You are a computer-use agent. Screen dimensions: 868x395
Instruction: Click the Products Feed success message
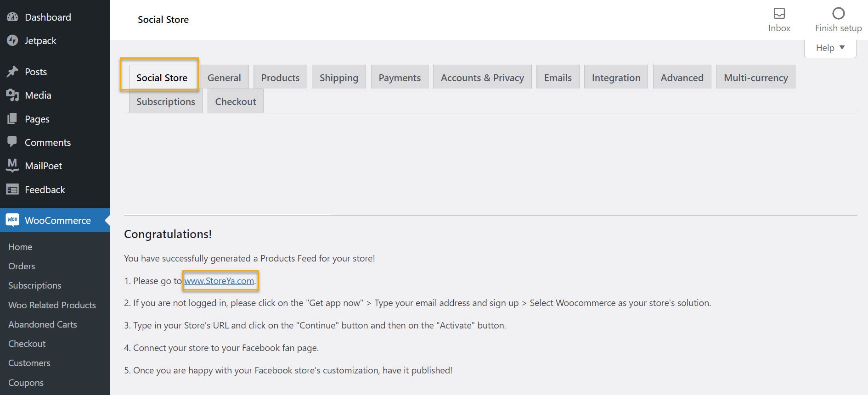tap(249, 258)
